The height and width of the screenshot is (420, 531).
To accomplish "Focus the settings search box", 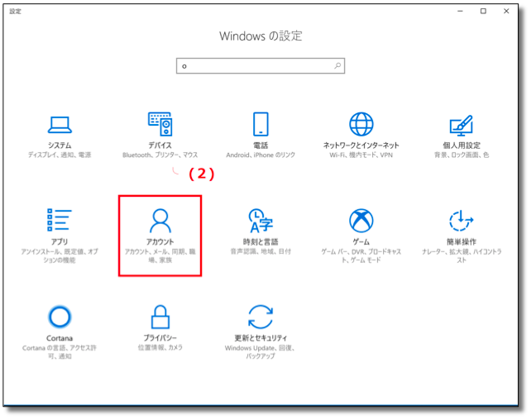I will [261, 65].
